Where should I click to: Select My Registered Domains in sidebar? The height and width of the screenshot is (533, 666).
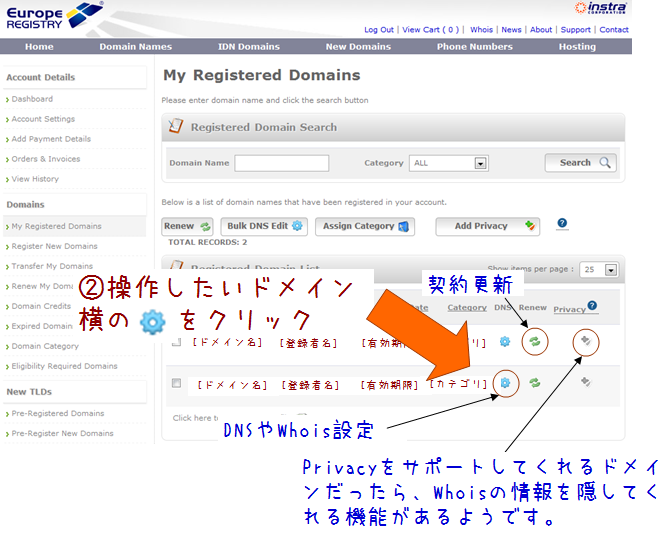click(56, 226)
